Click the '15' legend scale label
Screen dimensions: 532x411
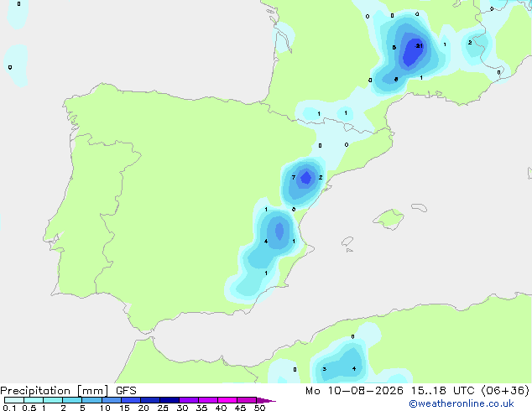click(124, 408)
